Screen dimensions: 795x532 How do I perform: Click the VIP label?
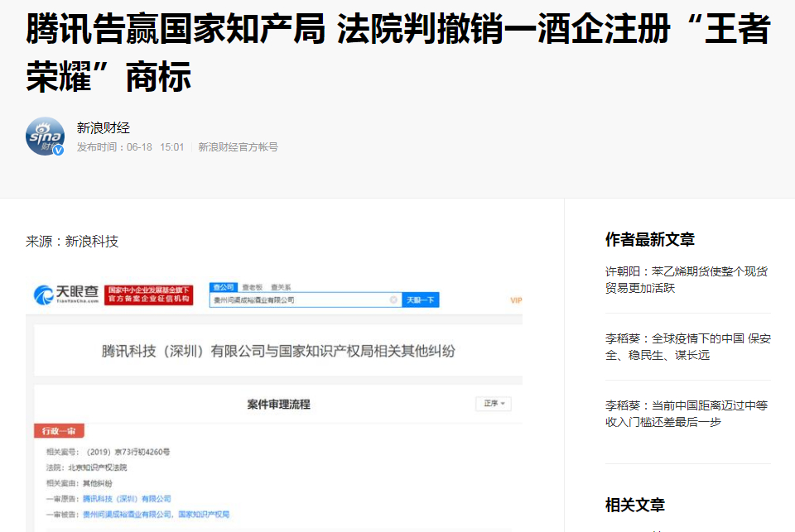click(516, 300)
